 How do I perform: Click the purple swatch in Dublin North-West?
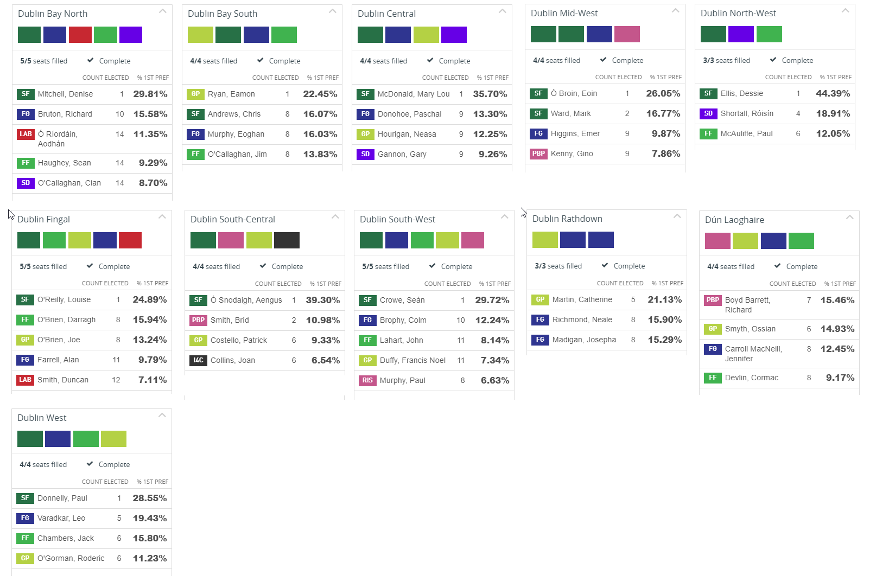741,34
